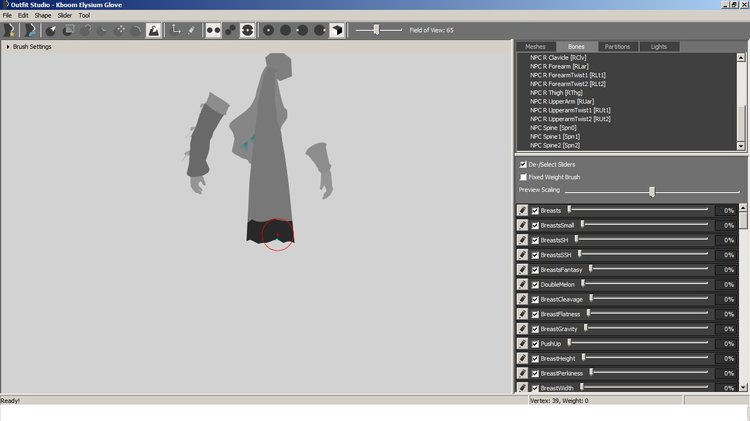The image size is (750, 421).
Task: Select the Mask brush icon
Action: pos(68,30)
